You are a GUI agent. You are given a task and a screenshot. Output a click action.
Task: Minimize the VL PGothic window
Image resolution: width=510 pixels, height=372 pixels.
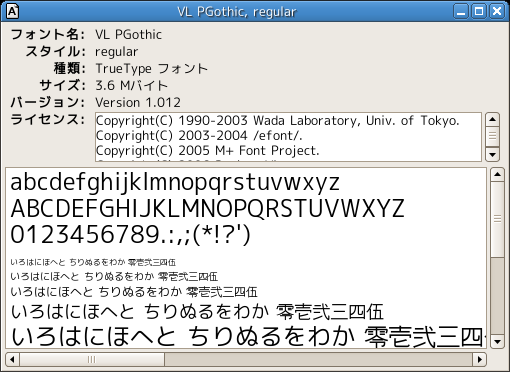[x=461, y=12]
